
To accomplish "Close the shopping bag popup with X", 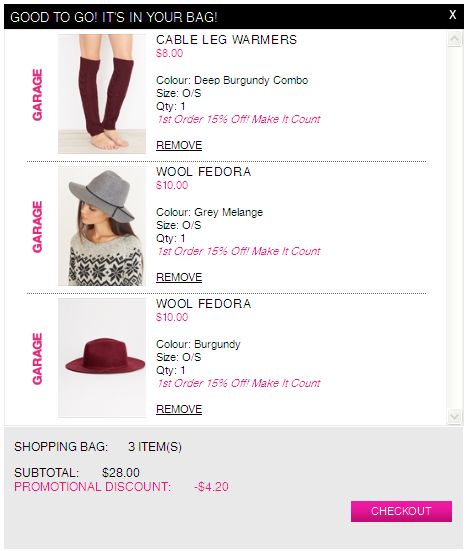I will 453,15.
